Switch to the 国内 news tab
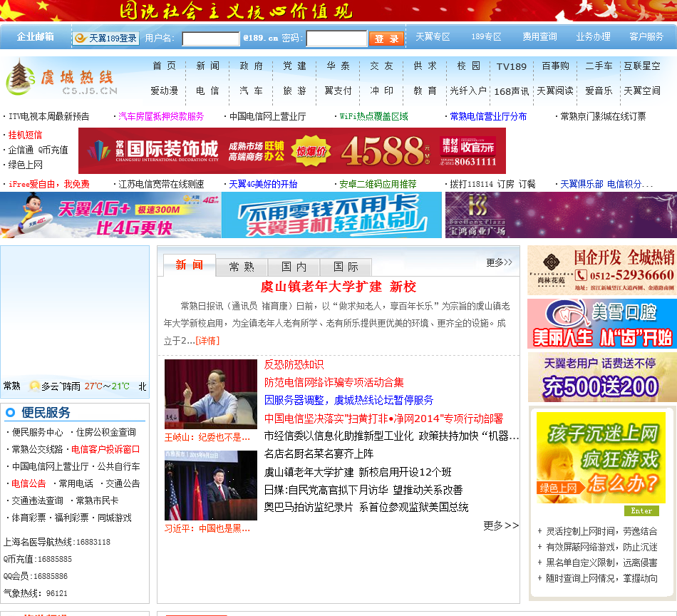This screenshot has width=677, height=616. [x=294, y=267]
